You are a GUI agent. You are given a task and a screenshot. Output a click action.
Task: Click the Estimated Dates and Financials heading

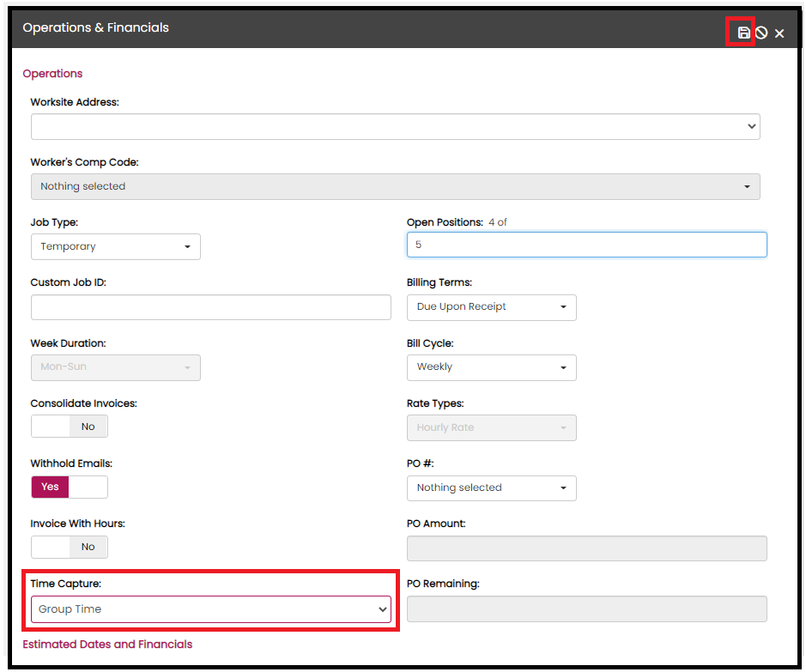[107, 645]
